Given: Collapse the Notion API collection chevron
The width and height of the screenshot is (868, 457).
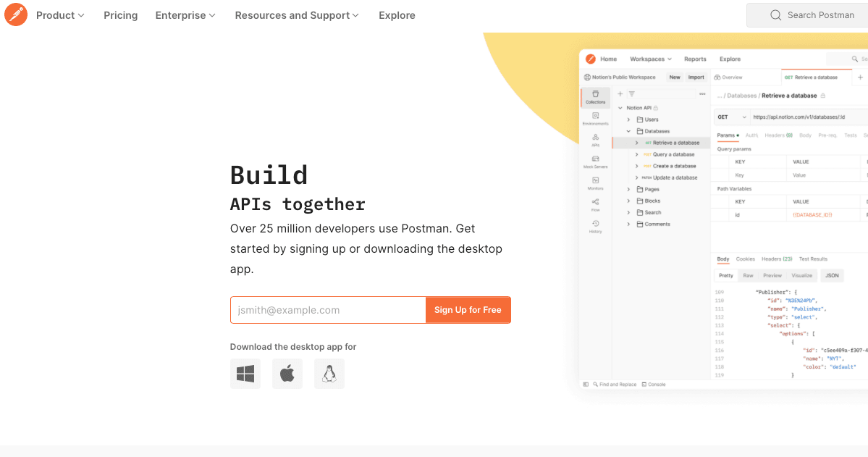Looking at the screenshot, I should pos(620,108).
